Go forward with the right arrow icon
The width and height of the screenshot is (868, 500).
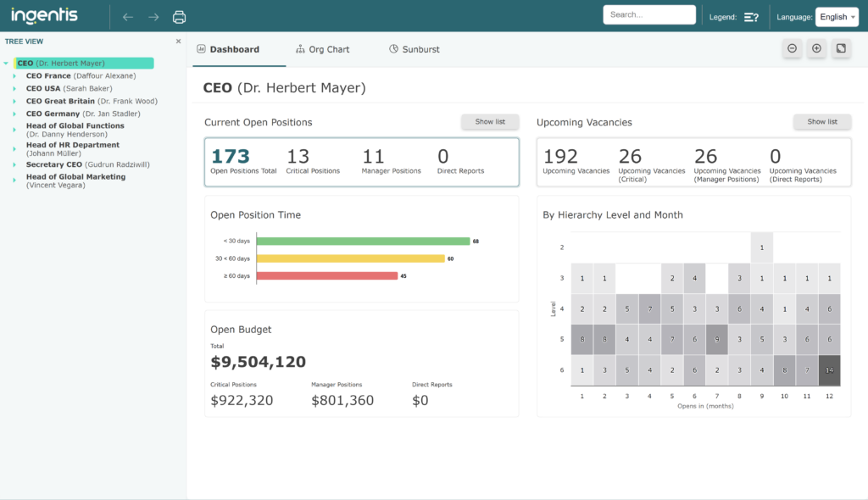[x=153, y=17]
